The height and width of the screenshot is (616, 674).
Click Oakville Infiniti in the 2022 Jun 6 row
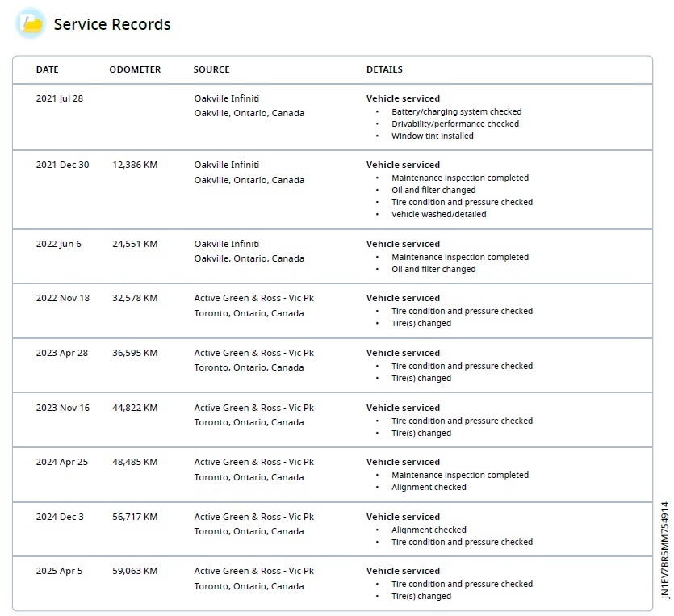227,244
